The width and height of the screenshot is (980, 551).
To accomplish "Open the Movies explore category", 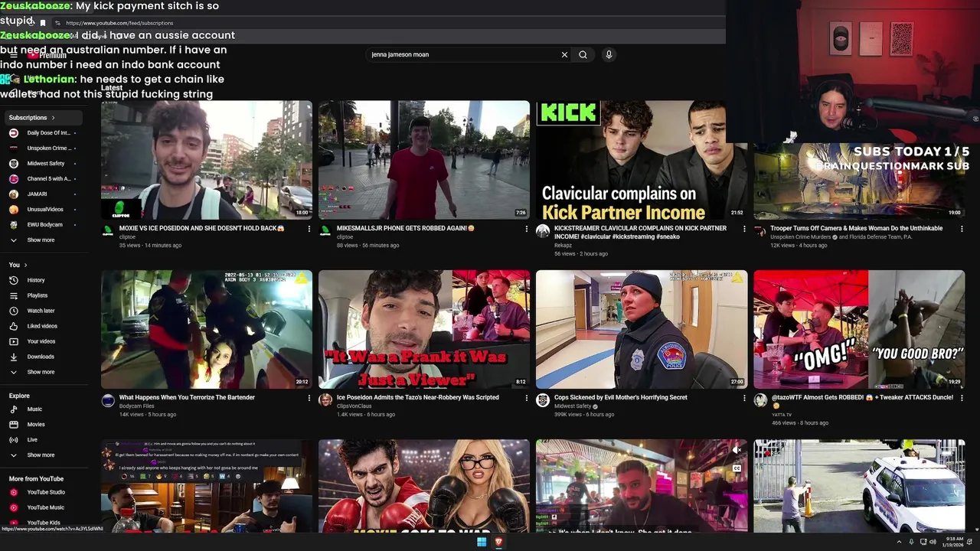I will (x=36, y=425).
